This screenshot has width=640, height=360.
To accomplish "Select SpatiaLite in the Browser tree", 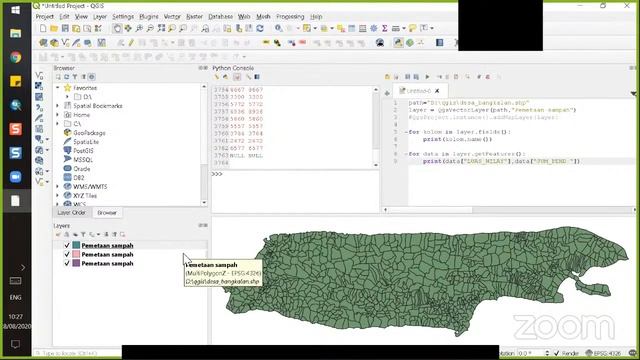I will (x=86, y=142).
